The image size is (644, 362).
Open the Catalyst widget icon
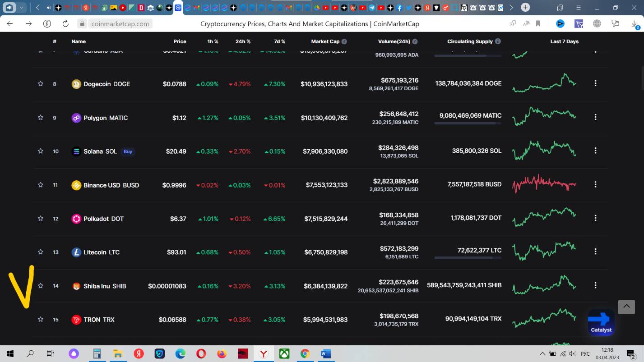(601, 322)
